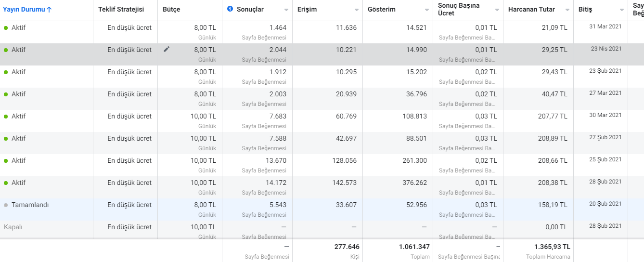
Task: Open the Sonuçlar column dropdown arrow
Action: click(286, 10)
